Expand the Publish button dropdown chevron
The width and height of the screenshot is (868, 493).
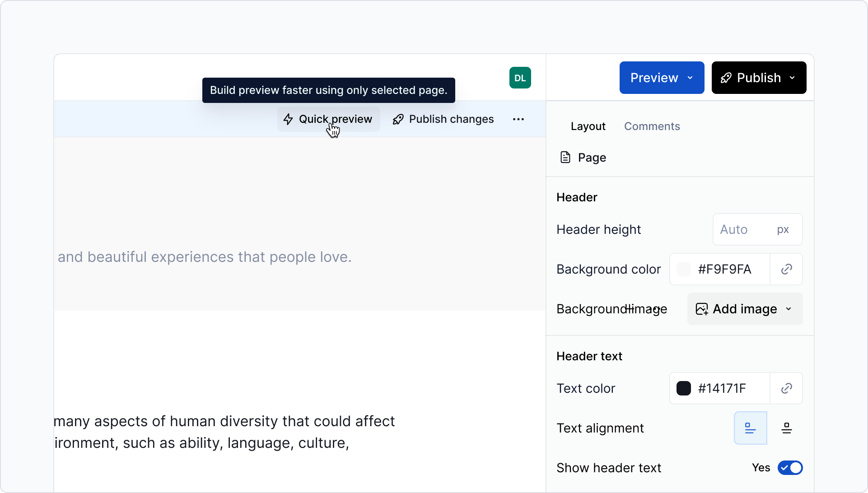[x=792, y=78]
